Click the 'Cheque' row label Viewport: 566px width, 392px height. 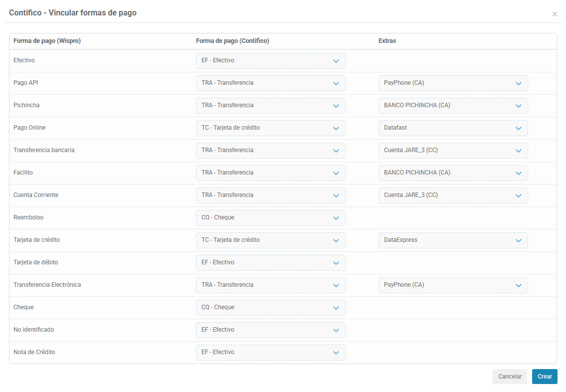click(x=23, y=307)
